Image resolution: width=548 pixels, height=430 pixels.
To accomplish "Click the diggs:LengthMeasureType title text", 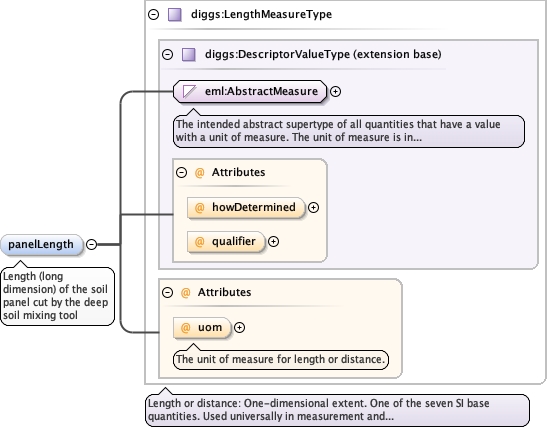I will 261,14.
